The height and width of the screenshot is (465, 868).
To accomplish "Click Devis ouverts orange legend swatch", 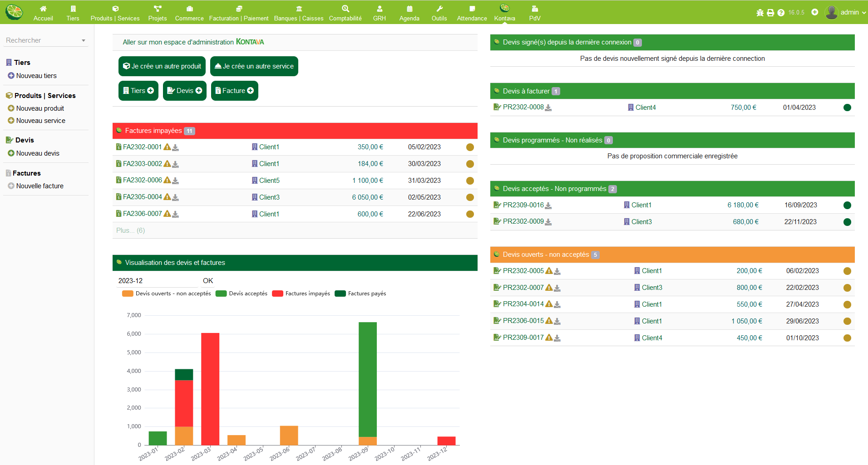I will point(128,294).
